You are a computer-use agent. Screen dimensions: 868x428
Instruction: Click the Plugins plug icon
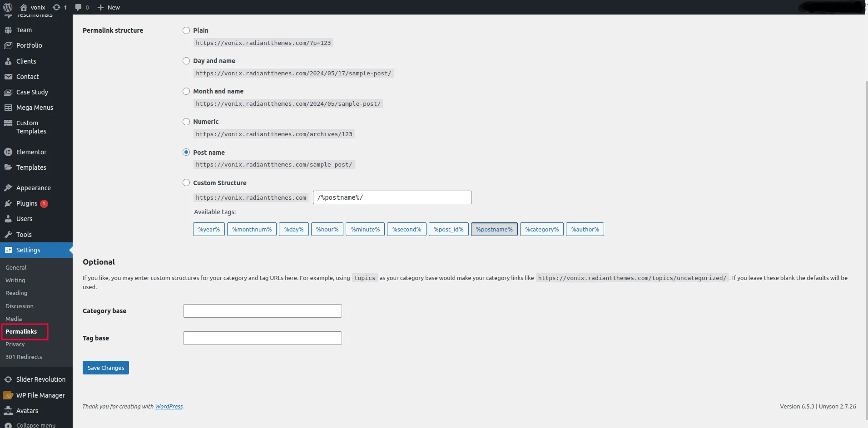click(x=8, y=203)
